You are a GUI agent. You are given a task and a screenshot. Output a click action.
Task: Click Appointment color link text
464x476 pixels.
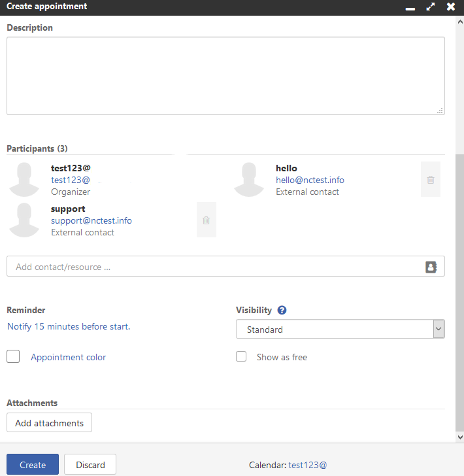pos(68,357)
